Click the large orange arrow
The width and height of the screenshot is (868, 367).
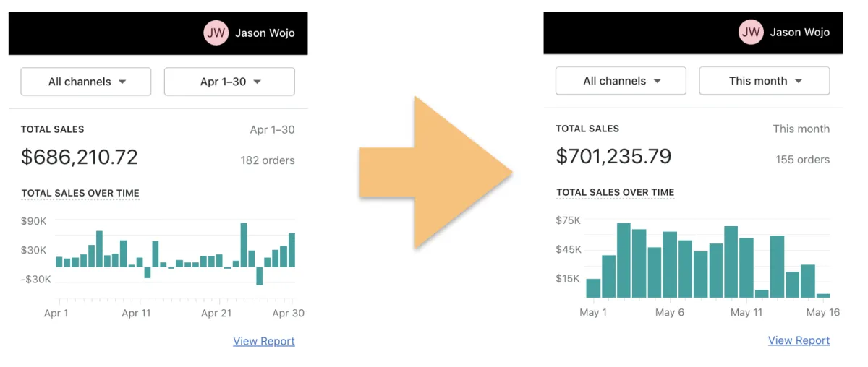tap(435, 173)
